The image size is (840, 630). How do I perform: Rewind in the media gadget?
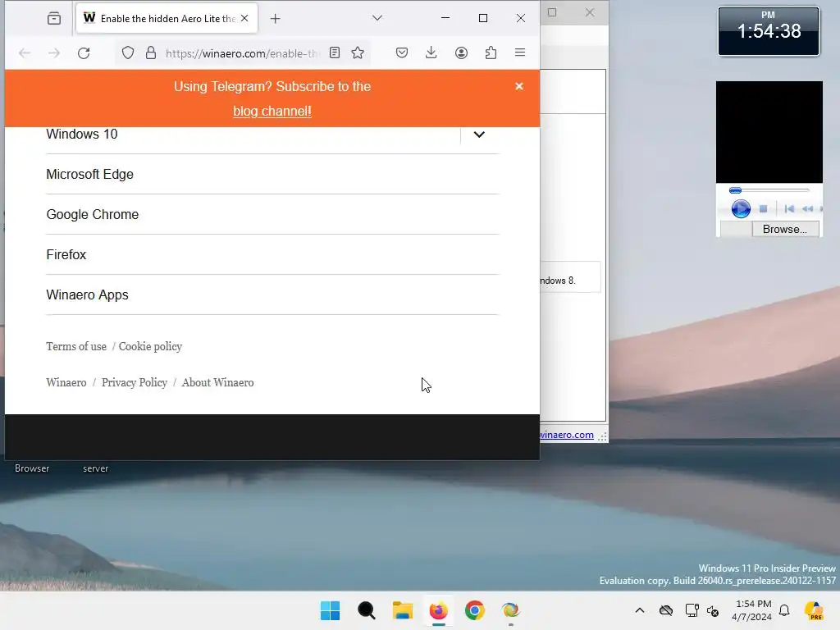807,209
